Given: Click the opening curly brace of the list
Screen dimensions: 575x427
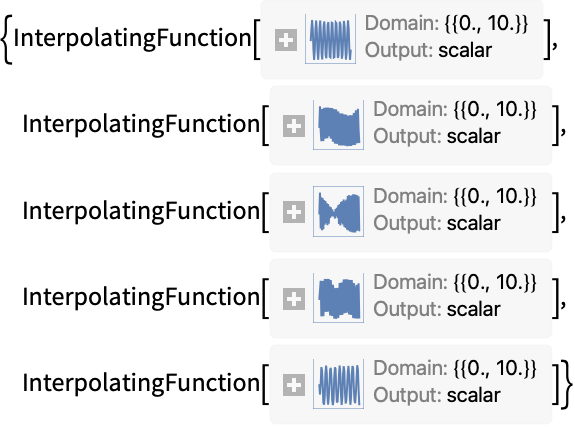Looking at the screenshot, I should [7, 40].
